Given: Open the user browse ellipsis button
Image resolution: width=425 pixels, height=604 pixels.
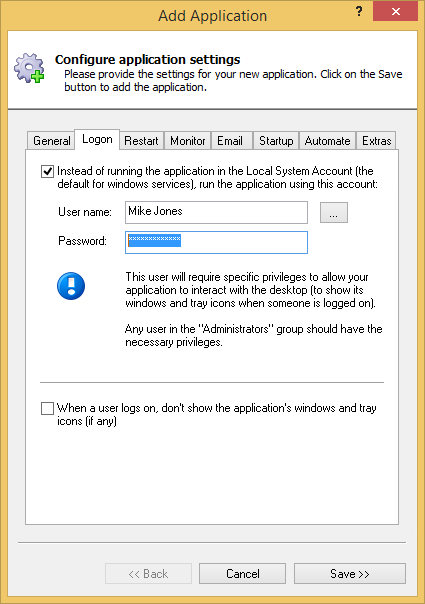Looking at the screenshot, I should point(334,212).
